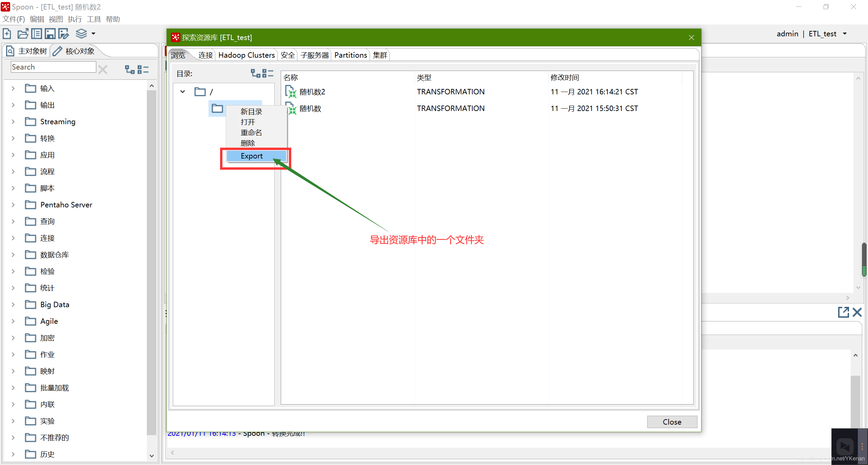Open the Hadoop Clusters tab
Screen dimensions: 868x465
(246, 55)
